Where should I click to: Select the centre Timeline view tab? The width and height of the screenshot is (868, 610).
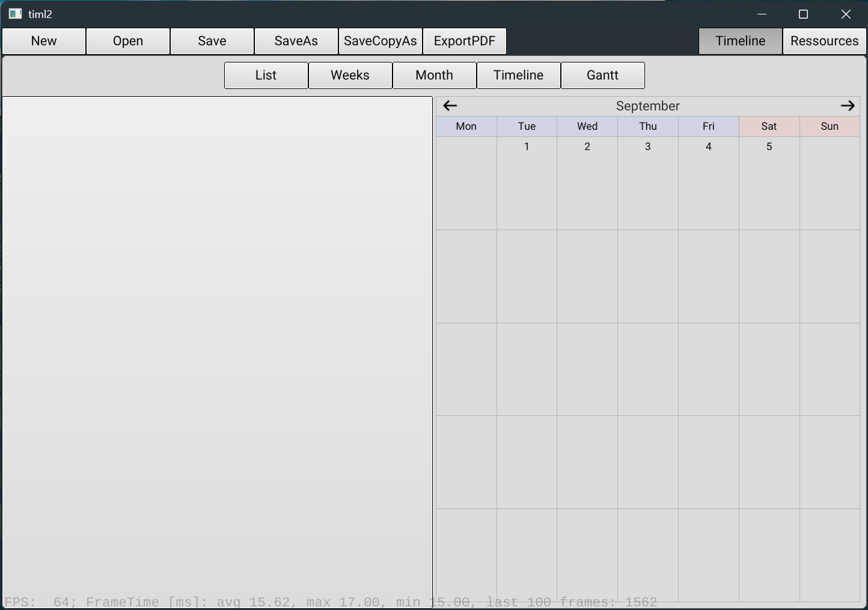coord(519,75)
